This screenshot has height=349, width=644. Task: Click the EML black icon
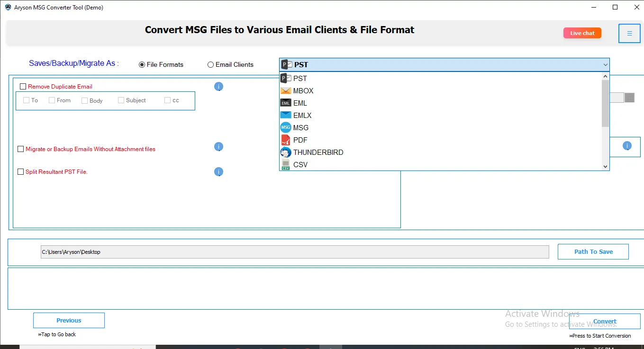[x=286, y=103]
